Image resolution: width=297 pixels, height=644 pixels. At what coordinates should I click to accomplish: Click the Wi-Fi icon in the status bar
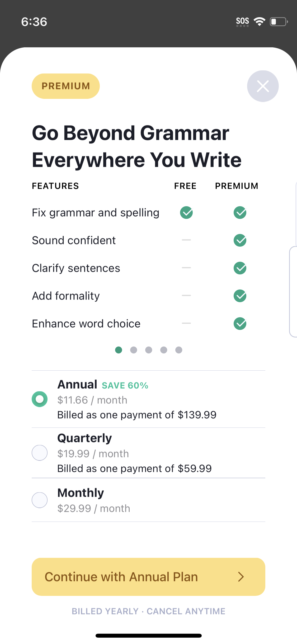(x=260, y=21)
